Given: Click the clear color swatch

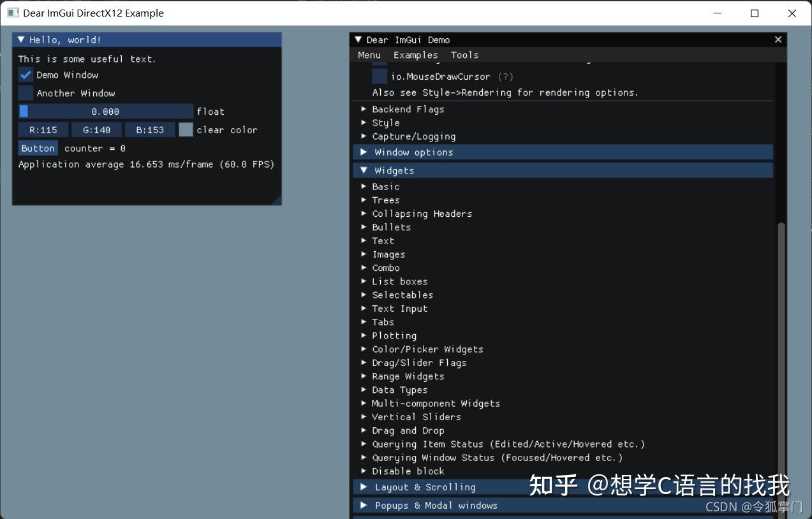Looking at the screenshot, I should 186,129.
